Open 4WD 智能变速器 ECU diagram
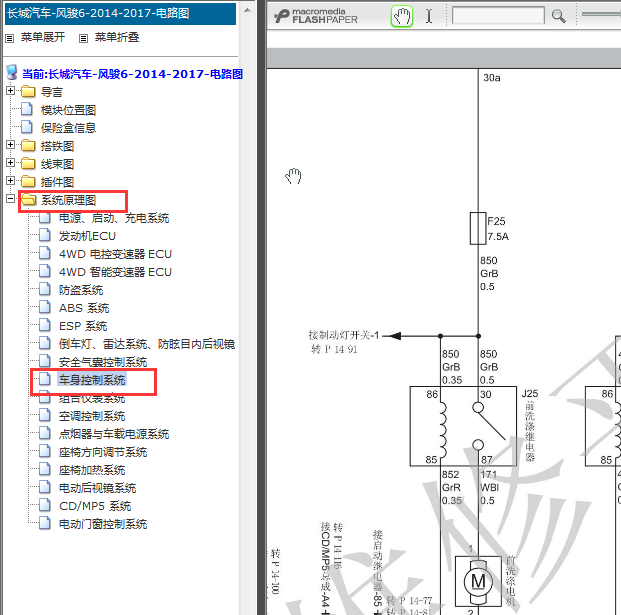Image resolution: width=621 pixels, height=615 pixels. click(115, 272)
